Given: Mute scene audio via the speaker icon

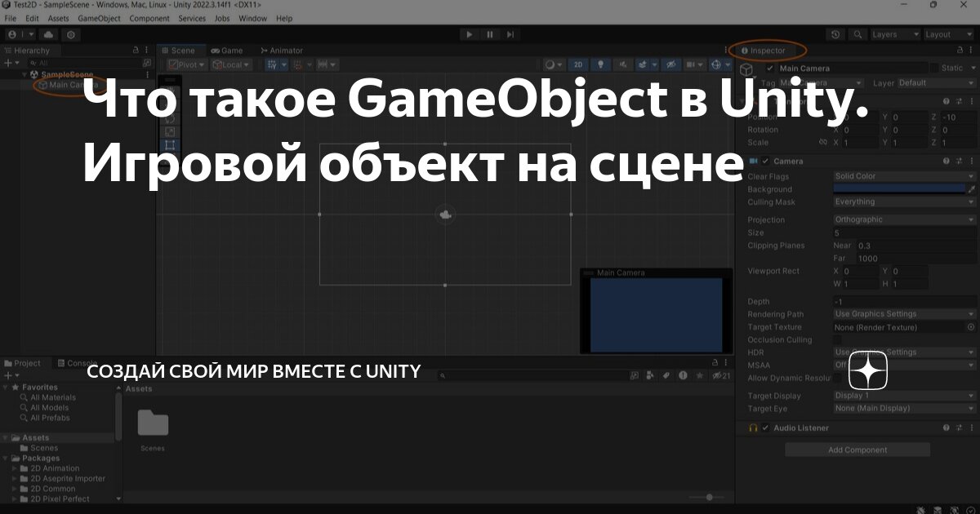Looking at the screenshot, I should (x=623, y=64).
